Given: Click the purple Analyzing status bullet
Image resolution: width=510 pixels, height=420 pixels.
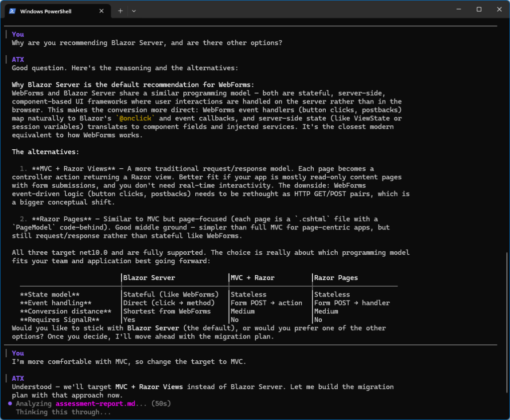Looking at the screenshot, I should click(x=10, y=404).
